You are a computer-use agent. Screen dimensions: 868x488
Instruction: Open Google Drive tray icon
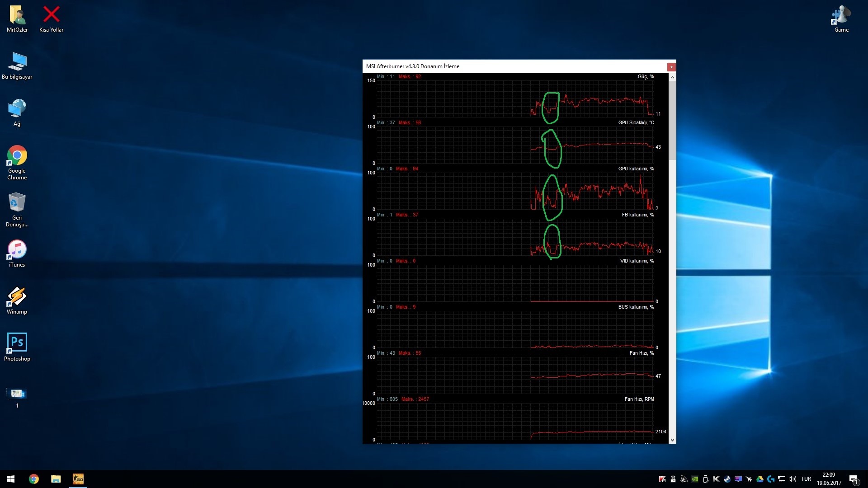[760, 479]
